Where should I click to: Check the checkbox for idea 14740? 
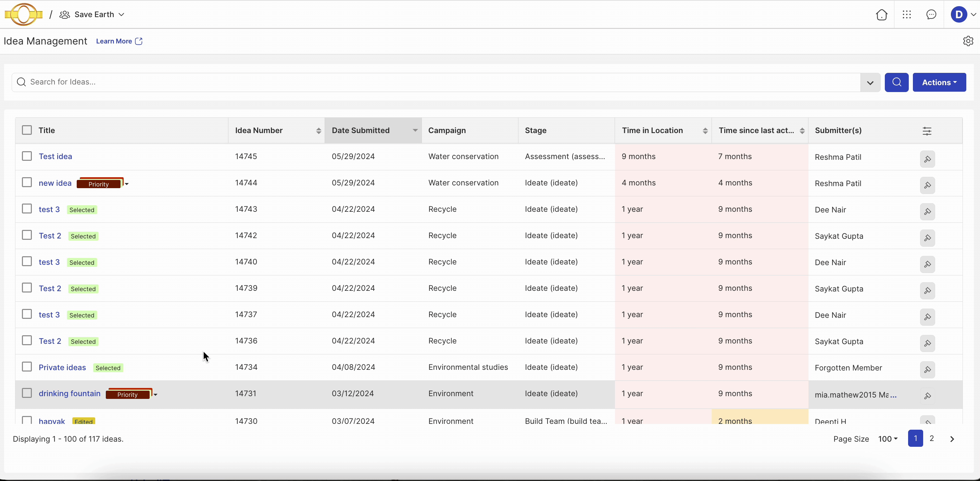click(x=27, y=261)
